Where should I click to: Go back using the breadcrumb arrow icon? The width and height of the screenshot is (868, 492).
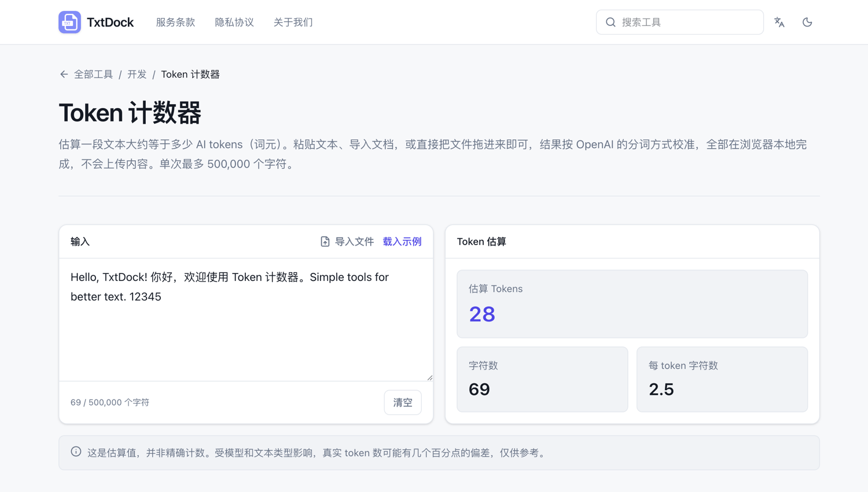(x=64, y=74)
